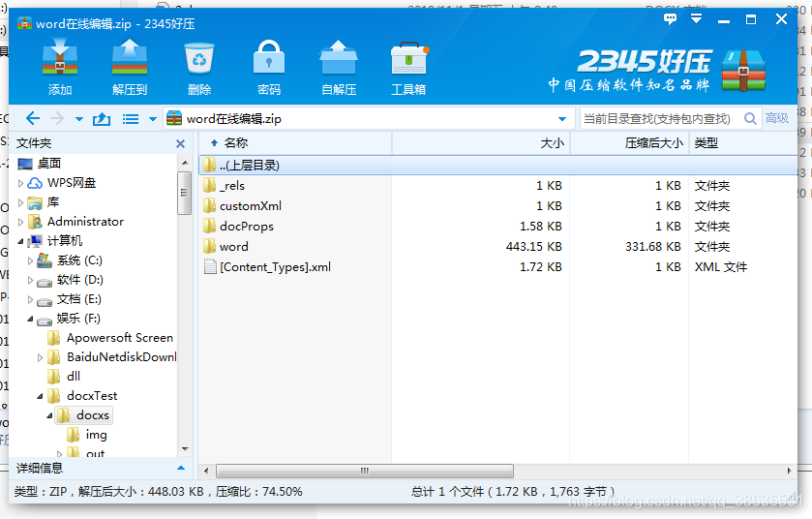Open navigation history dropdown arrow
Viewport: 812px width, 519px height.
point(79,119)
